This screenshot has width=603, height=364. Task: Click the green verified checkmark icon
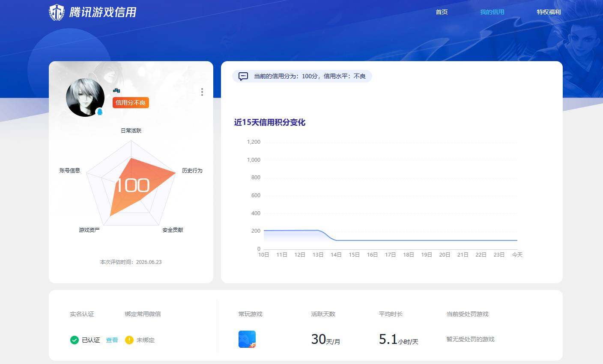75,340
